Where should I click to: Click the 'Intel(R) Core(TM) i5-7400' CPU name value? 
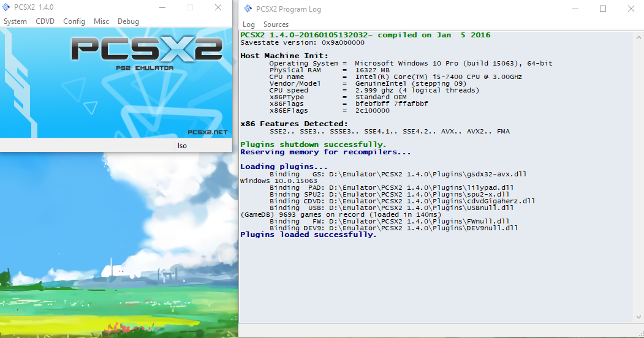pyautogui.click(x=438, y=77)
